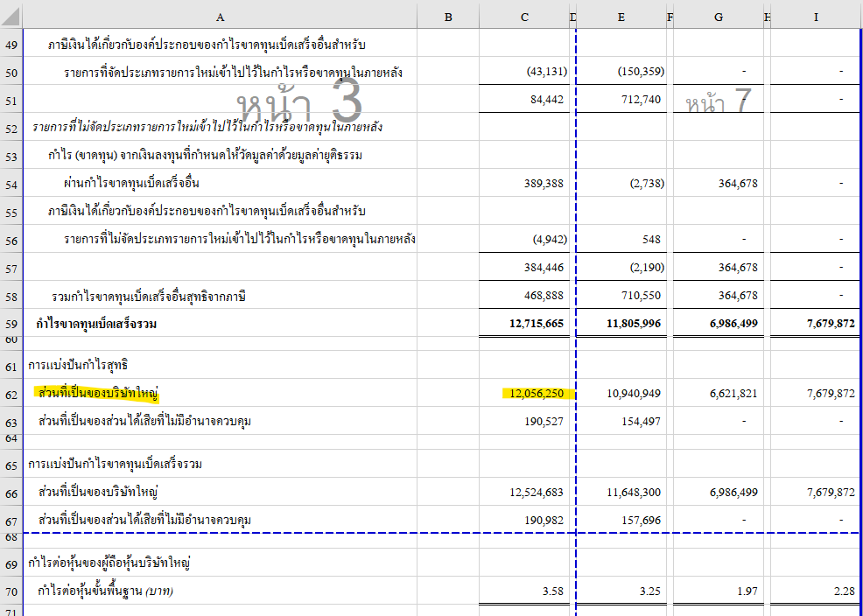Click label ผ่านกำไรขาดทุนเบ็ดเสร็จอื่น
The image size is (863, 616).
coord(131,183)
